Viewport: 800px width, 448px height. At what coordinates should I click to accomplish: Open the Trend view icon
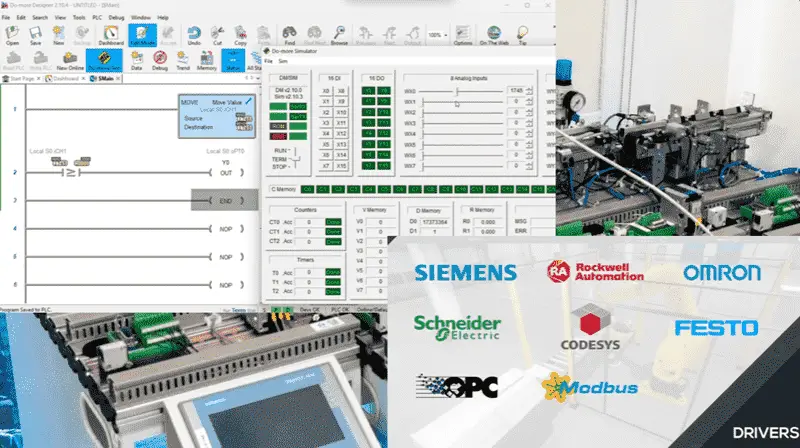pos(183,60)
